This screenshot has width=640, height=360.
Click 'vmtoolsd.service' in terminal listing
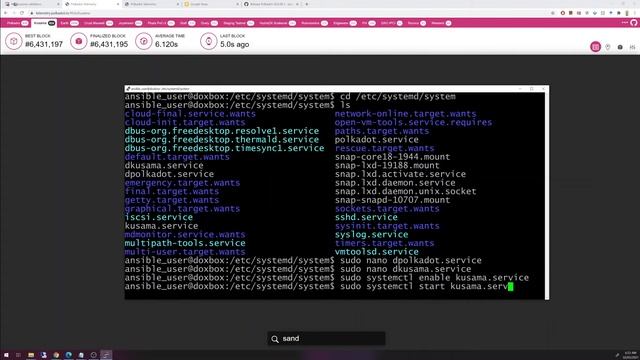pos(376,251)
